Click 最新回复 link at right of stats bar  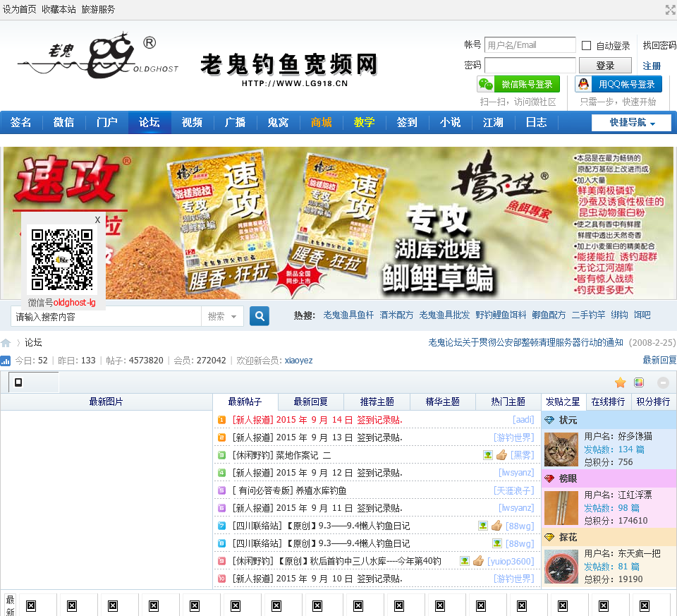659,361
